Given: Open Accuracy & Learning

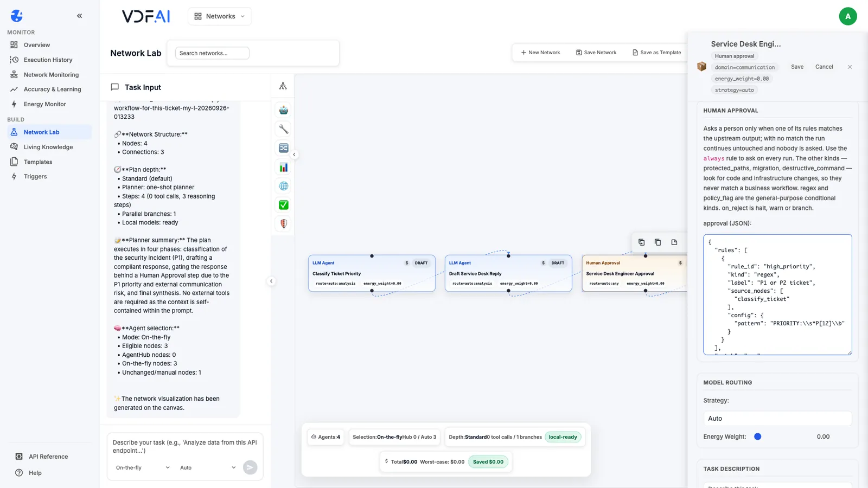Looking at the screenshot, I should (52, 89).
